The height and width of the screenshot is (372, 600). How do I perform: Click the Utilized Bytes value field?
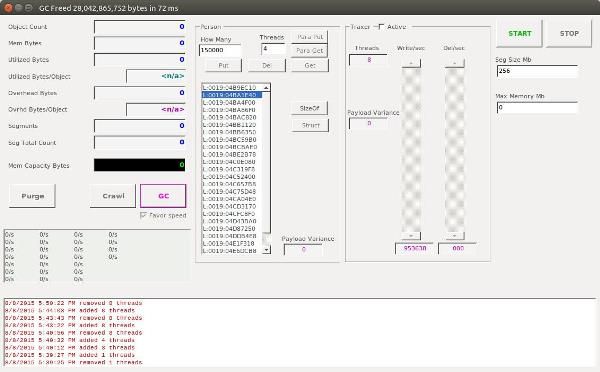pyautogui.click(x=140, y=60)
